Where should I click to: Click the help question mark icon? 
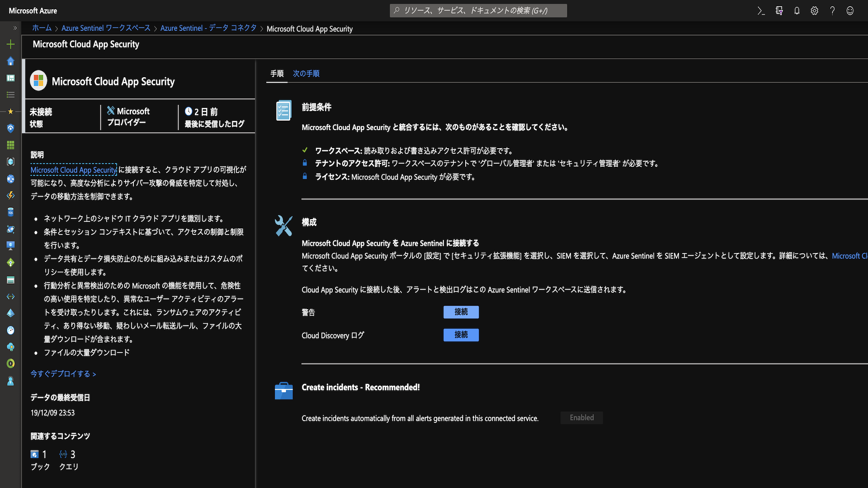(832, 11)
